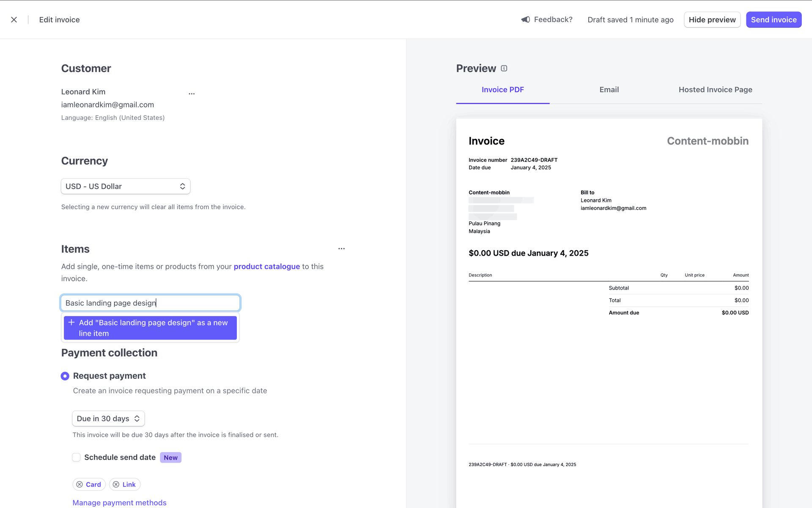
Task: Remove the Link payment method
Action: point(116,484)
